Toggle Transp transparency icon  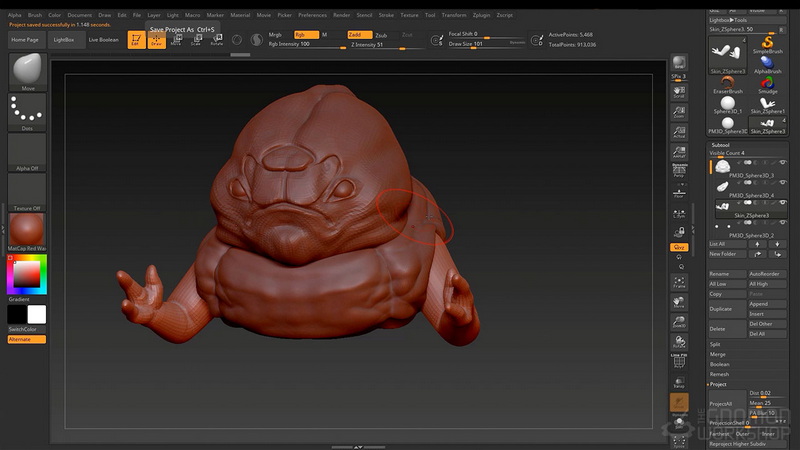click(679, 383)
